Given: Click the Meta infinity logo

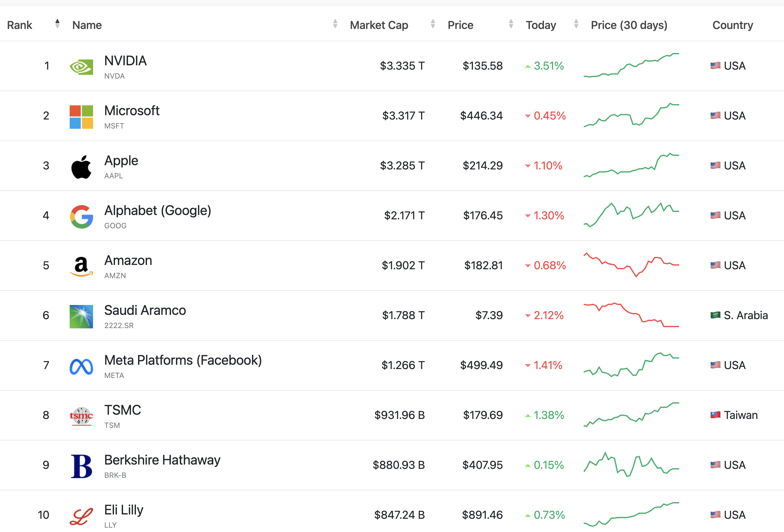Looking at the screenshot, I should click(x=81, y=366).
